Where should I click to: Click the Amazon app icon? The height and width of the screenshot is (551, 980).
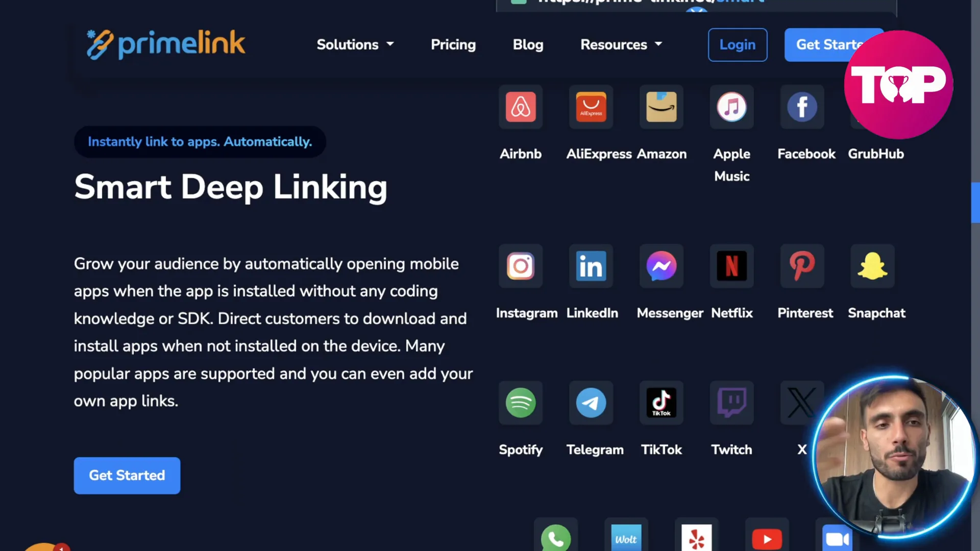click(661, 107)
